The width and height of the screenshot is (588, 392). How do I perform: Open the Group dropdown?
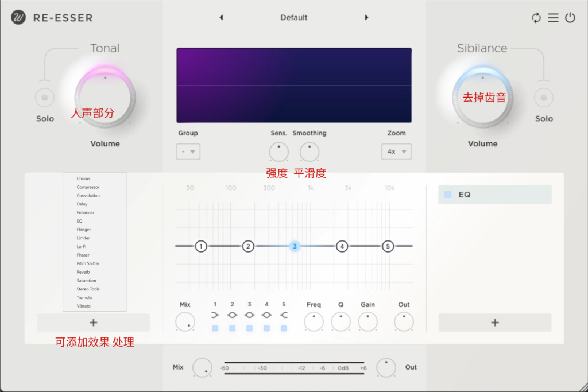188,152
